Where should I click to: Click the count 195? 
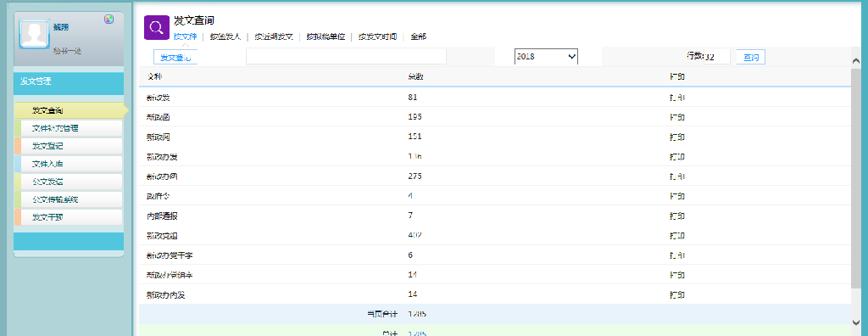[x=415, y=117]
